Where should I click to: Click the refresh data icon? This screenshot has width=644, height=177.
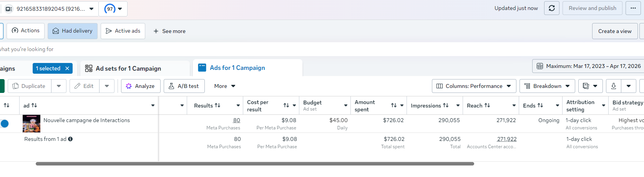tap(551, 8)
